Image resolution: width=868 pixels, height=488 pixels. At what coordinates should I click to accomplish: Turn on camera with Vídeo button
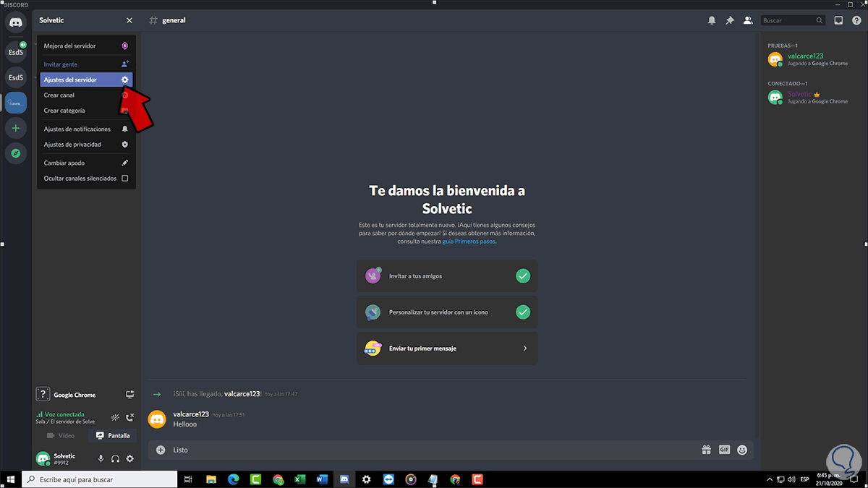pyautogui.click(x=60, y=436)
